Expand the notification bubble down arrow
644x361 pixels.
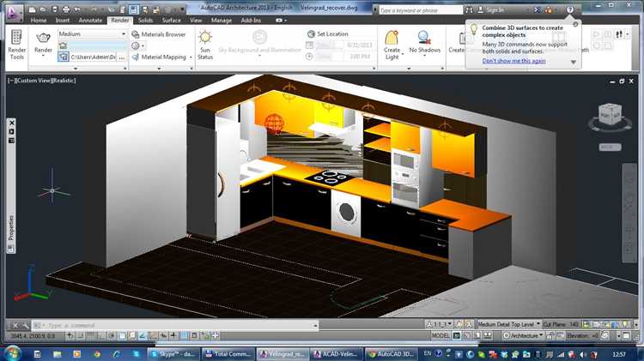pyautogui.click(x=574, y=62)
